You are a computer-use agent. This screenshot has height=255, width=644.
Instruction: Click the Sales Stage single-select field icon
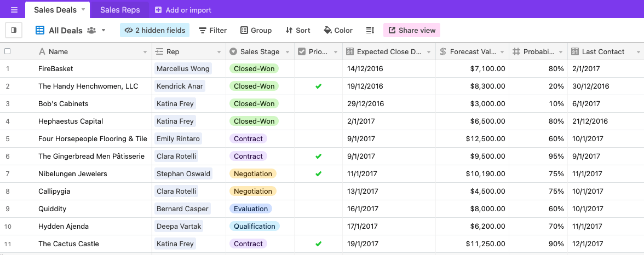(233, 52)
